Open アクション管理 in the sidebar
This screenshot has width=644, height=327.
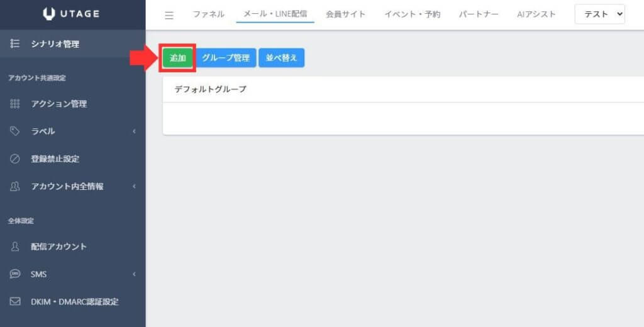tap(73, 104)
